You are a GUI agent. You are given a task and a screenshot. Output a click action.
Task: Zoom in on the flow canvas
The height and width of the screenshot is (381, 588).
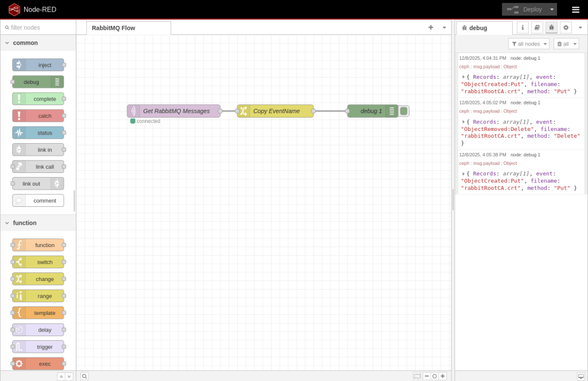tap(443, 376)
